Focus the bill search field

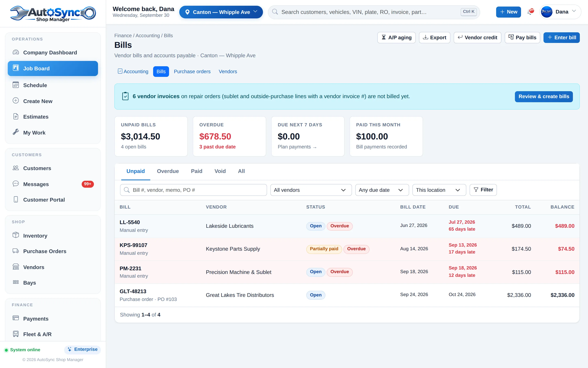coord(193,190)
